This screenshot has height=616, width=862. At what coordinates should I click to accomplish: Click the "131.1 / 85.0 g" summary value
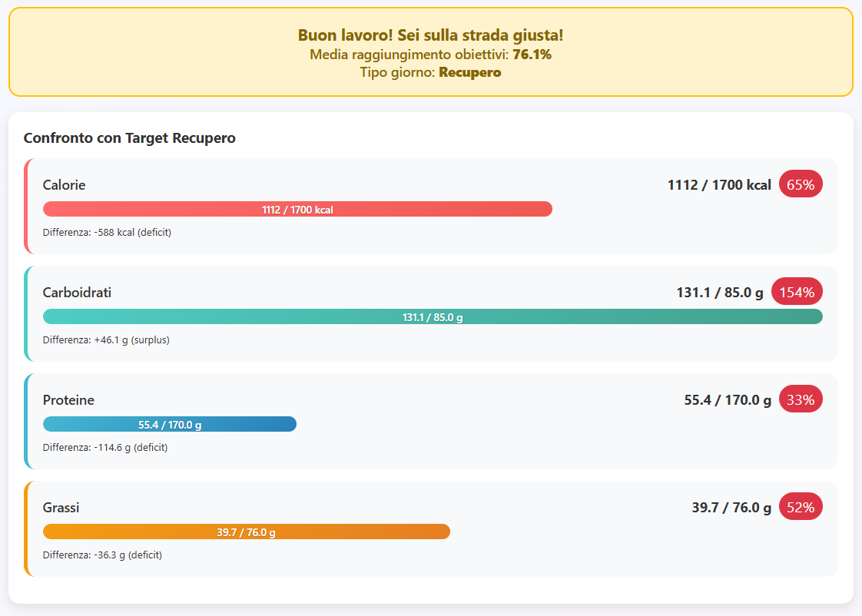719,293
